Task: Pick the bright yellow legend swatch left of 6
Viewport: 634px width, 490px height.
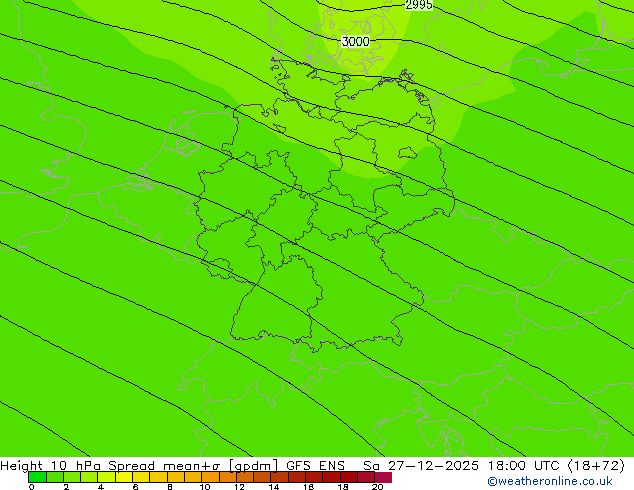Action: tap(124, 477)
